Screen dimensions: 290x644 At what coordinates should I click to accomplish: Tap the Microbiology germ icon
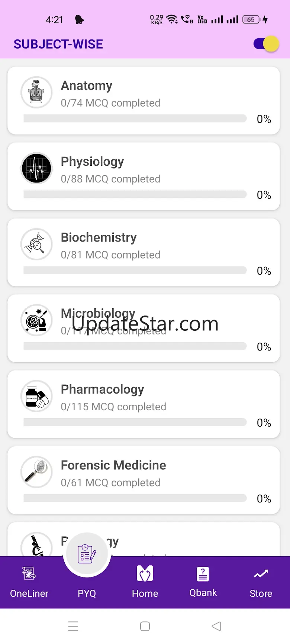coord(36,320)
